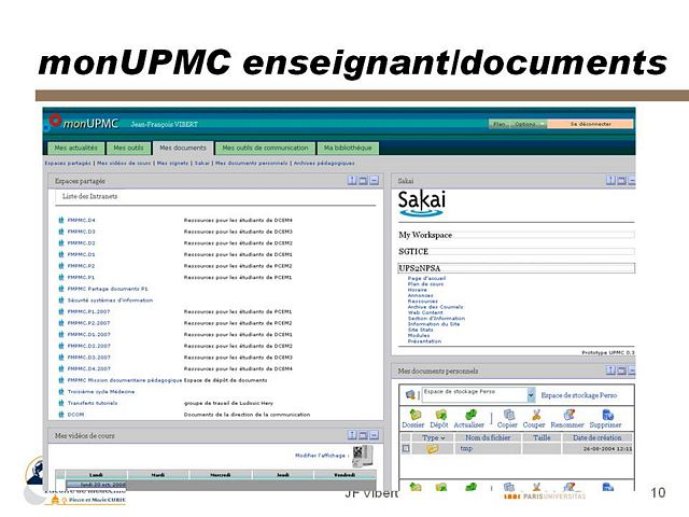Click the yellow folder icon in tmp row

(x=432, y=448)
